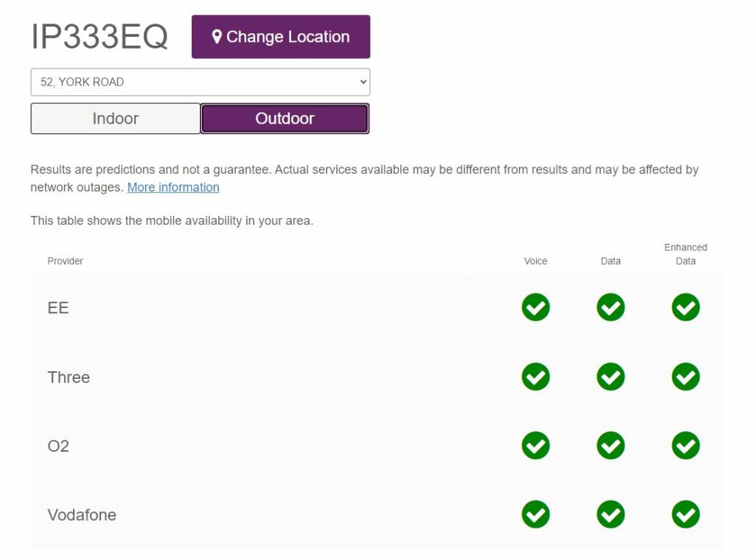This screenshot has height=560, width=755.
Task: Click the O2 Enhanced Data checkmark icon
Action: tap(685, 446)
